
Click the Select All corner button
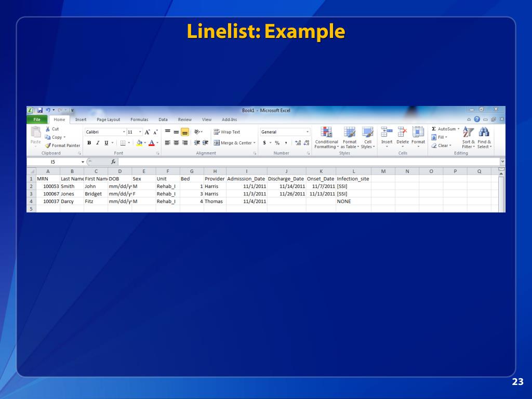[x=31, y=171]
